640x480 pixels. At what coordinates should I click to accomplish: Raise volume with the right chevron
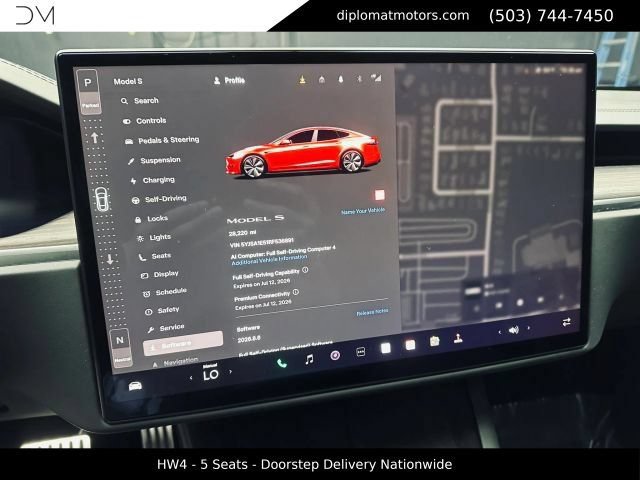(x=529, y=328)
